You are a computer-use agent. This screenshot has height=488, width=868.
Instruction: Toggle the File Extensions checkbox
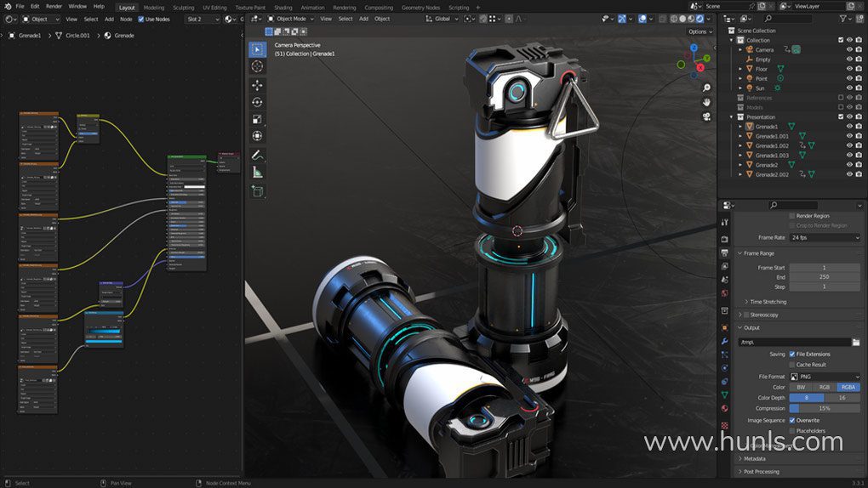pyautogui.click(x=792, y=355)
